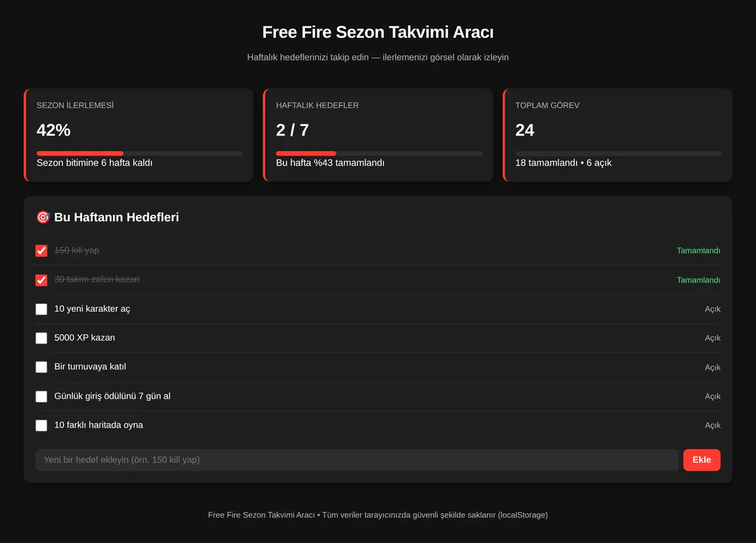Click the 'Ekle' add-goal button
The width and height of the screenshot is (756, 543).
pos(702,460)
